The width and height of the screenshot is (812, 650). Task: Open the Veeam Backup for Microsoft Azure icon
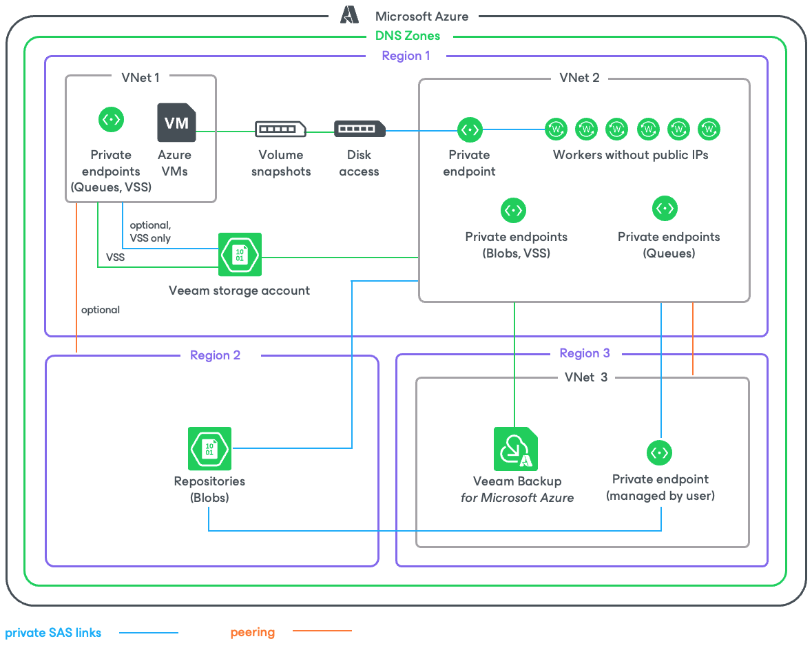(x=516, y=449)
